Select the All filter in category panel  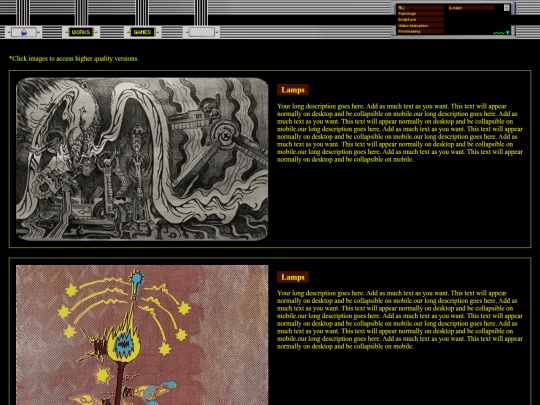pyautogui.click(x=420, y=8)
